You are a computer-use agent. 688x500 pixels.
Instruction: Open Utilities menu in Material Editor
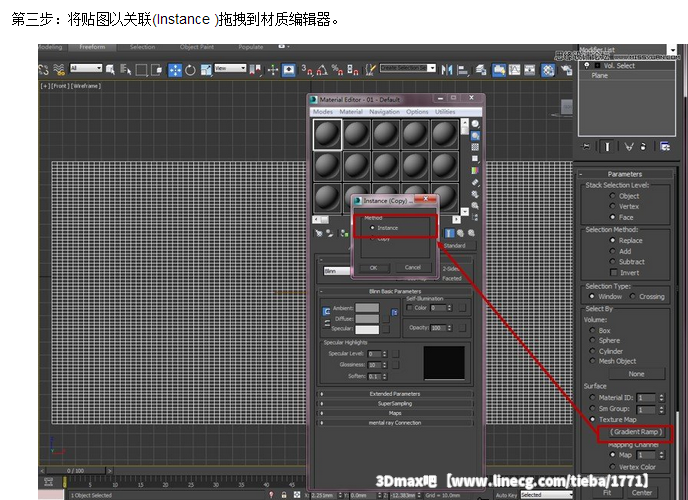tap(445, 112)
